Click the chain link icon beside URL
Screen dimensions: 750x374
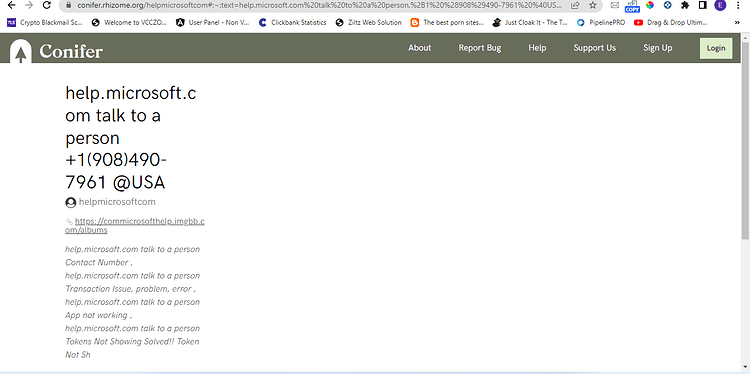pos(69,222)
